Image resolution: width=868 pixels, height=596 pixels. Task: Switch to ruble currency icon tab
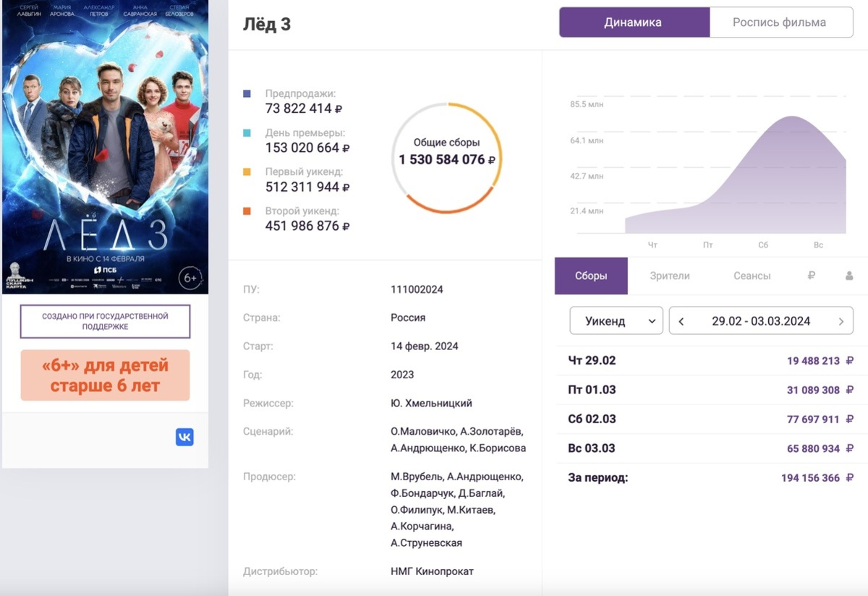[811, 276]
